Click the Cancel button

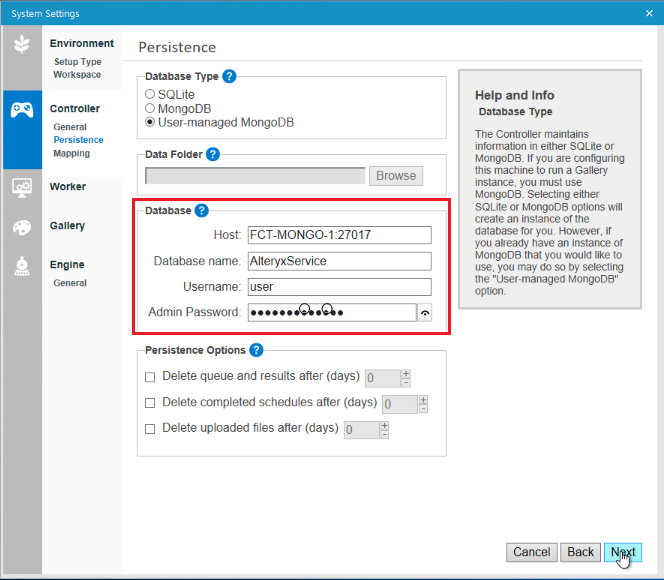click(x=531, y=552)
